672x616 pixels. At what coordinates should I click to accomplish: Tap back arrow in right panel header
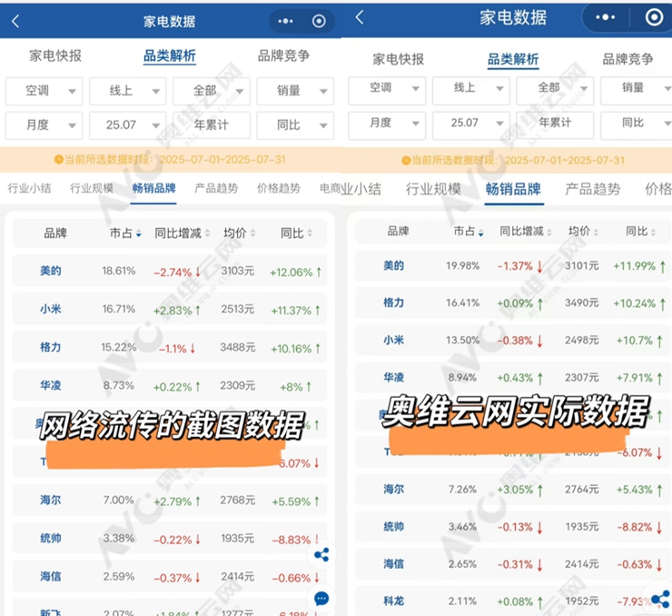tap(360, 17)
